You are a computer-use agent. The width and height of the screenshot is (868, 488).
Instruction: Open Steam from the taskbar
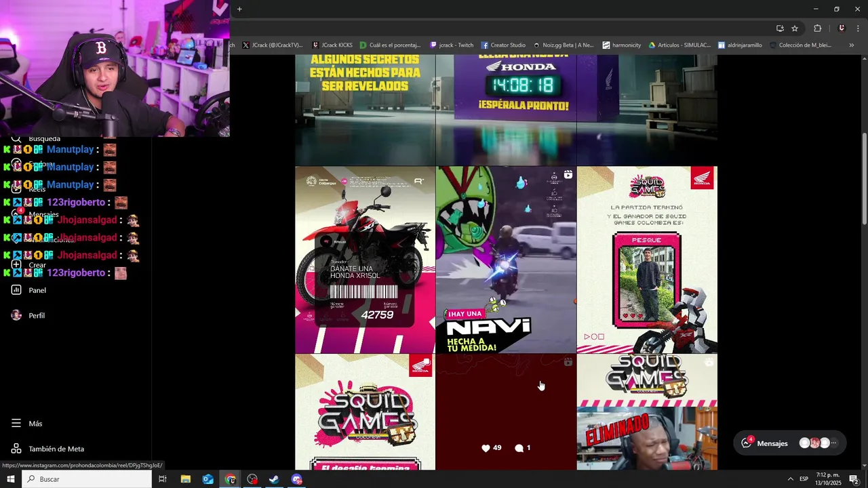[x=275, y=479]
